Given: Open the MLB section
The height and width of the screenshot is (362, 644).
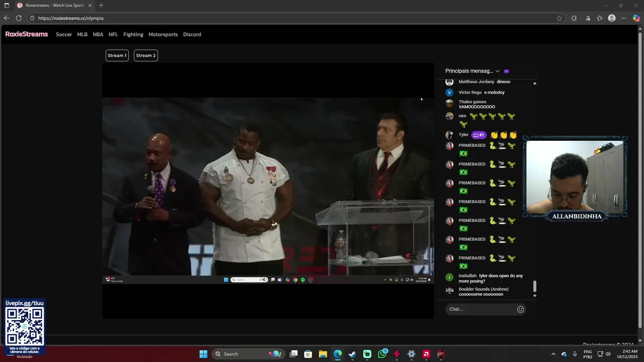Looking at the screenshot, I should 83,35.
